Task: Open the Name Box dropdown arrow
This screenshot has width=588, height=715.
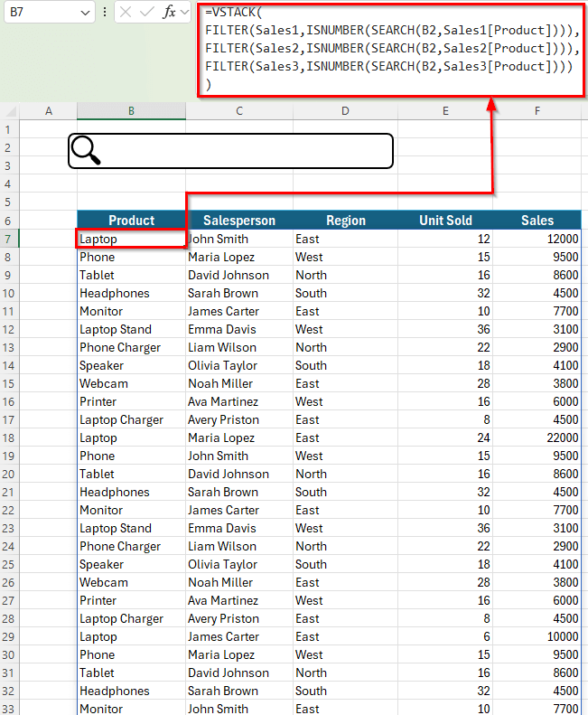Action: coord(85,13)
